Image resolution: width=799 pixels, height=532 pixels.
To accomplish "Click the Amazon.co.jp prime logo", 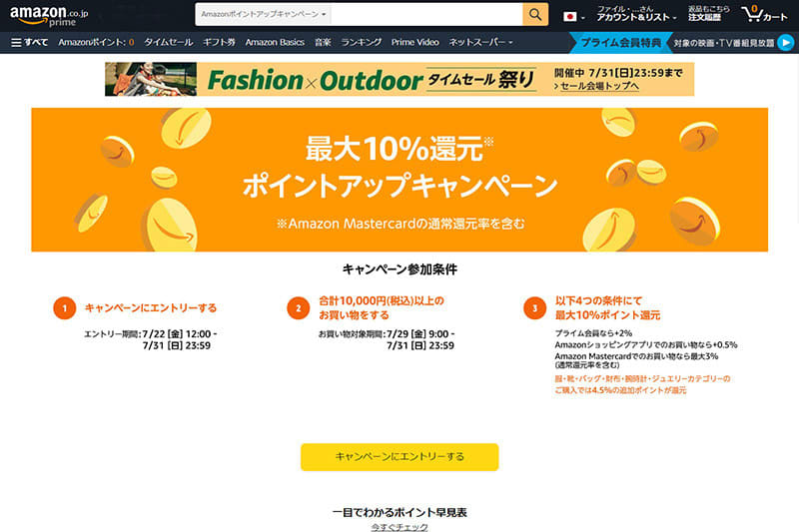I will pos(48,16).
